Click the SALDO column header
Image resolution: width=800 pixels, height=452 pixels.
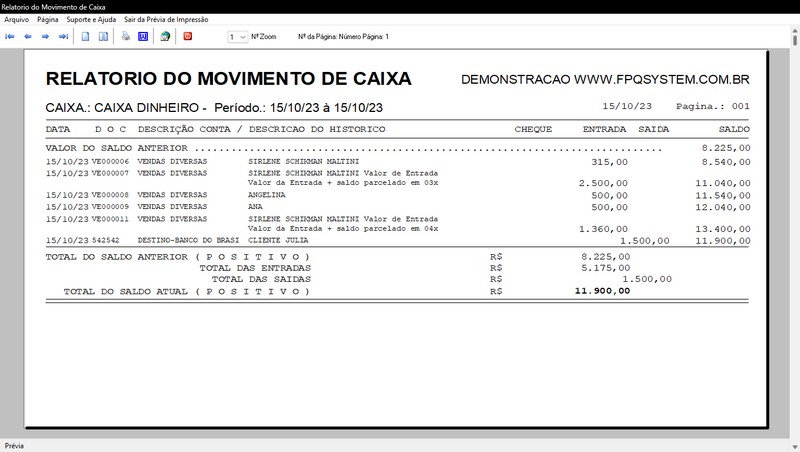(734, 129)
